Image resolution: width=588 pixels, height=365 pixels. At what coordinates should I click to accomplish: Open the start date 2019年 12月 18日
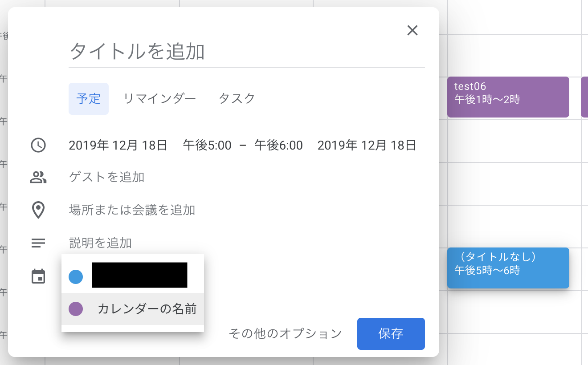tap(118, 145)
